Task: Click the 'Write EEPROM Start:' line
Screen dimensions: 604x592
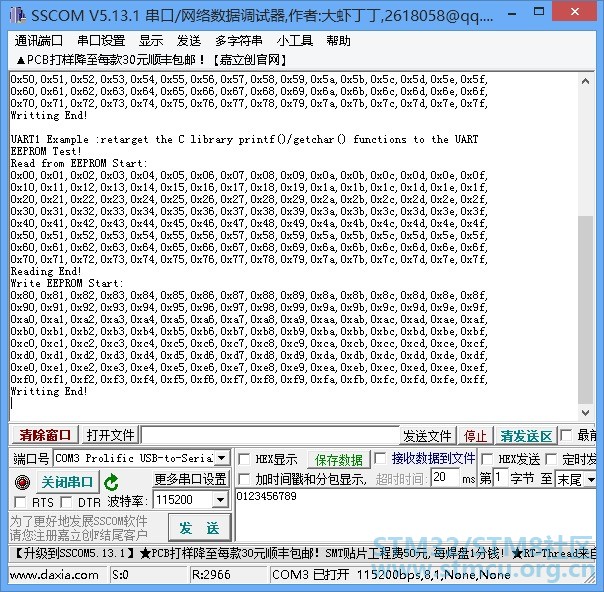Action: (67, 283)
